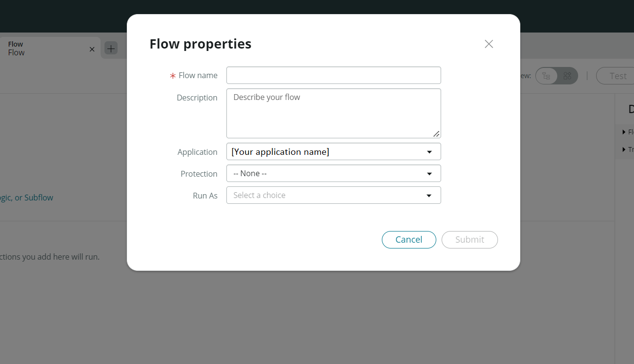Click the Run As dropdown arrow
634x364 pixels.
click(429, 195)
